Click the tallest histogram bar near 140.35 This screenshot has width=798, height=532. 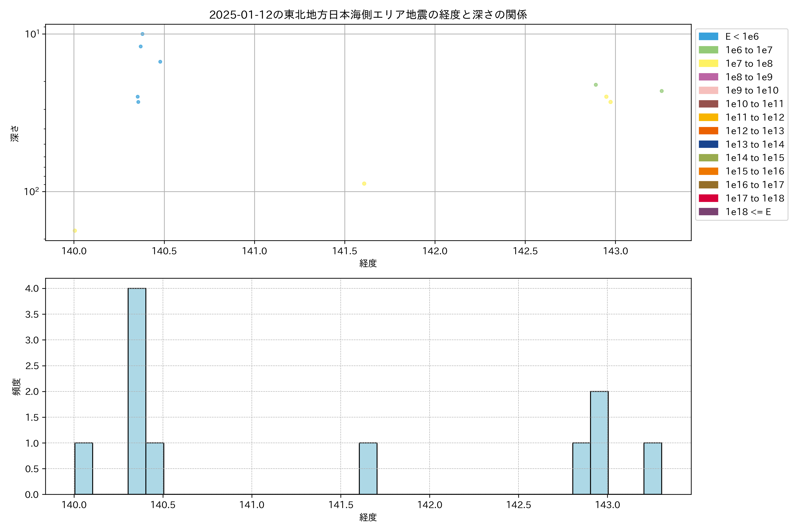tap(137, 390)
